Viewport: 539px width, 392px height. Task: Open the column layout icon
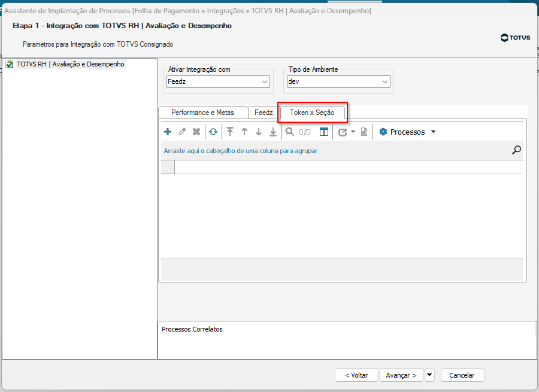[x=324, y=132]
